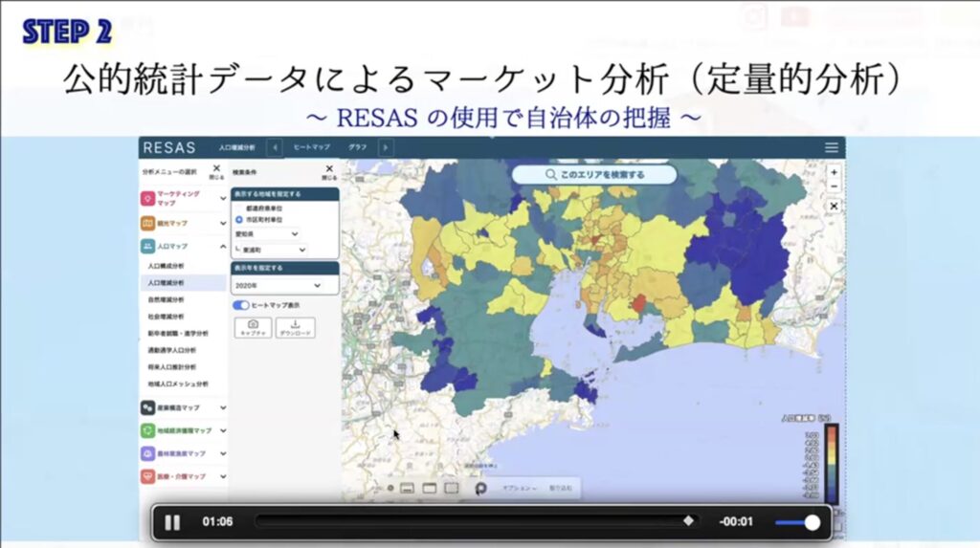The width and height of the screenshot is (980, 548).
Task: Toggle the ヒートマップ表示 switch
Action: pos(240,305)
